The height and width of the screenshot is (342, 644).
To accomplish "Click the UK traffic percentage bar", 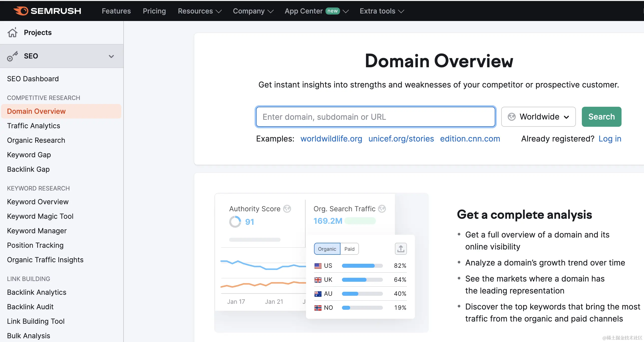I will [362, 280].
